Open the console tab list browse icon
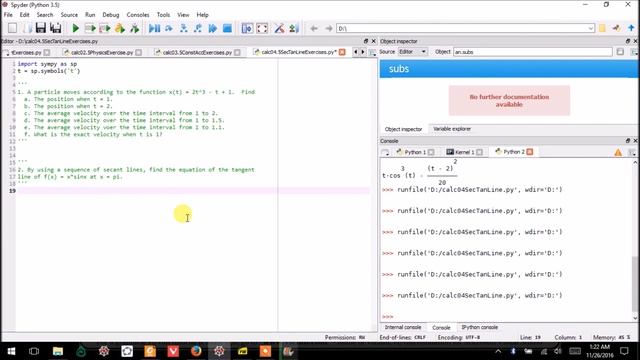Screen dimensions: 640x360 385,152
